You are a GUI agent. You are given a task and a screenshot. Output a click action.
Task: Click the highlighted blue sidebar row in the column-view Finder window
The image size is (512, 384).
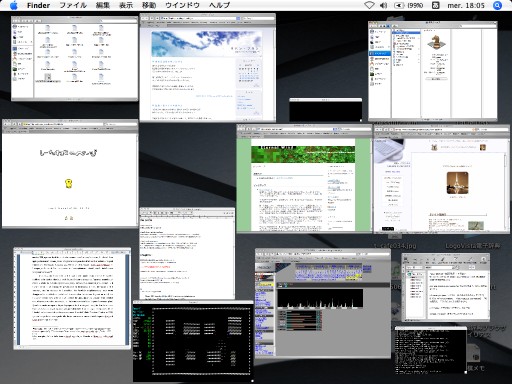[x=380, y=53]
